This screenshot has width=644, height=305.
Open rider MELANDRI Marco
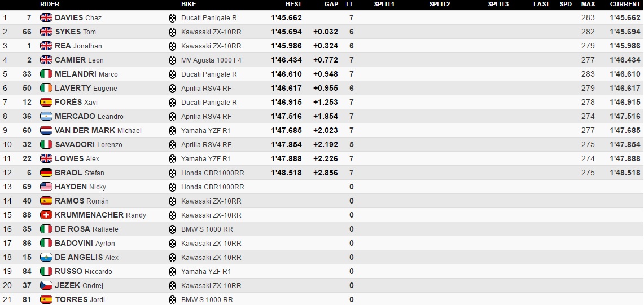coord(86,74)
